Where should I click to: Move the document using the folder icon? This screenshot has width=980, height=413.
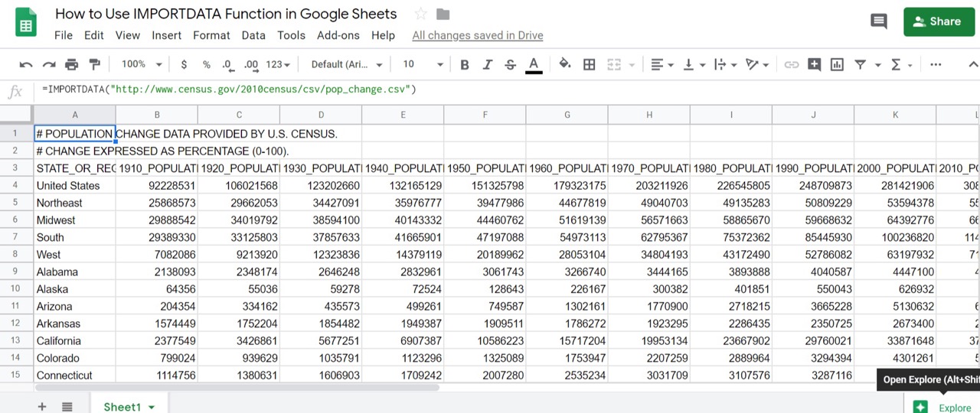point(443,14)
